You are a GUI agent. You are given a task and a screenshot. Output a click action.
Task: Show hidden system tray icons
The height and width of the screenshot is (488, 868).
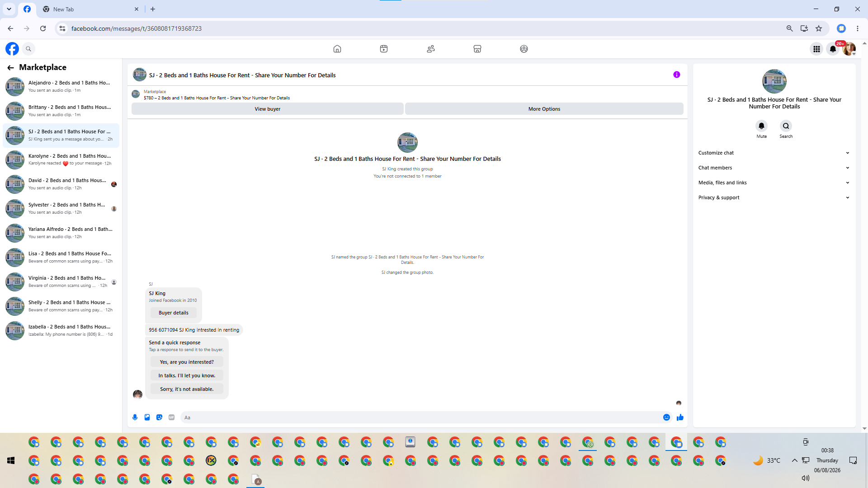pos(794,460)
